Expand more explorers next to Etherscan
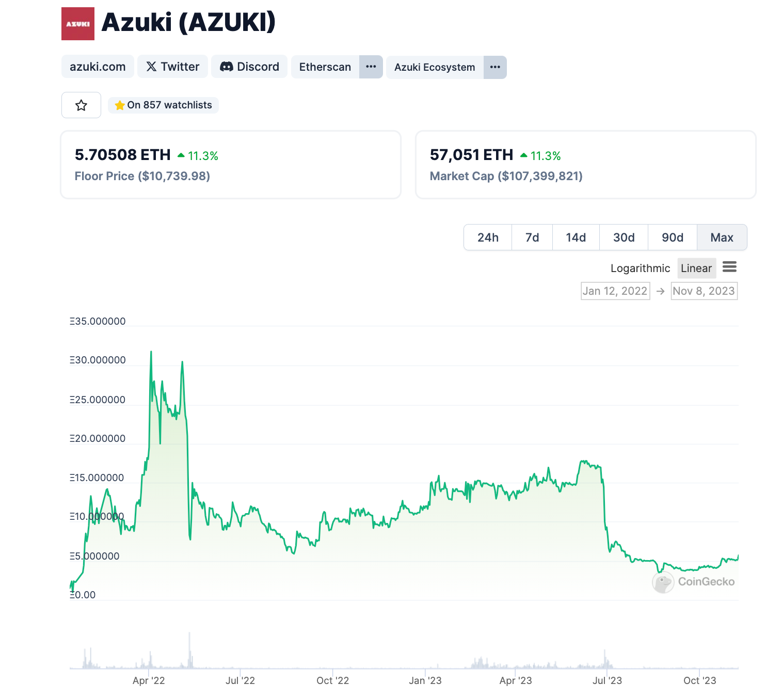This screenshot has height=700, width=766. (371, 67)
